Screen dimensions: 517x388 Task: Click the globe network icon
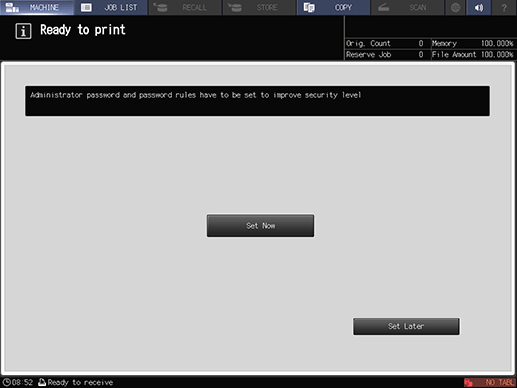(x=455, y=7)
